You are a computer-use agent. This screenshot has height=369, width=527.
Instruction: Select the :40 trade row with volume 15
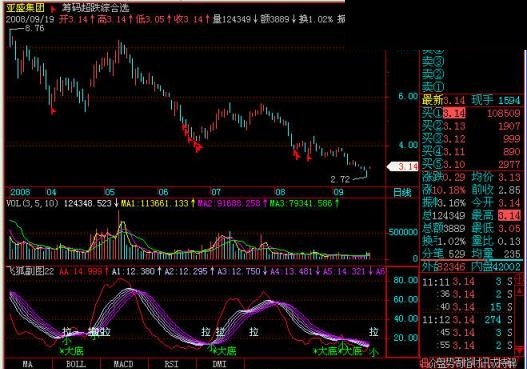coord(468,307)
